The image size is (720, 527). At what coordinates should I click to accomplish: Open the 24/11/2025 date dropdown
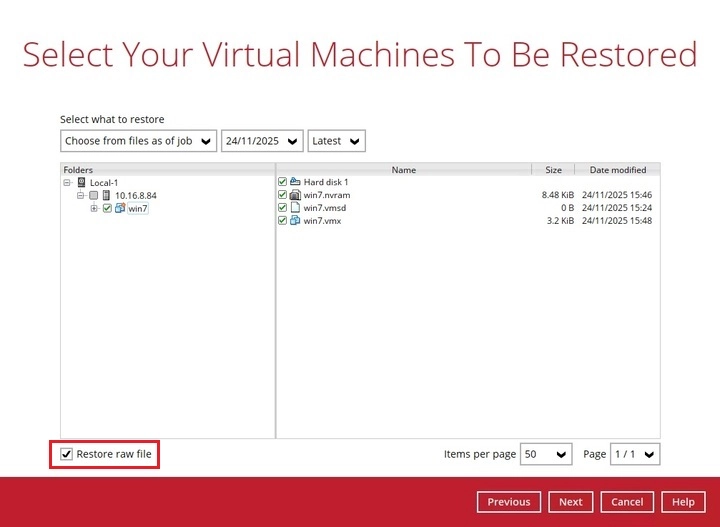tap(262, 141)
